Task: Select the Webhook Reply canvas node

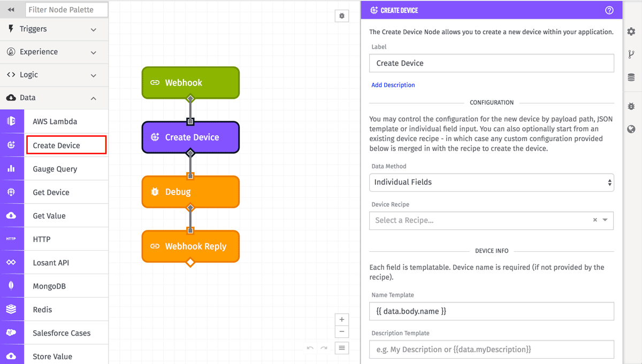Action: (190, 246)
